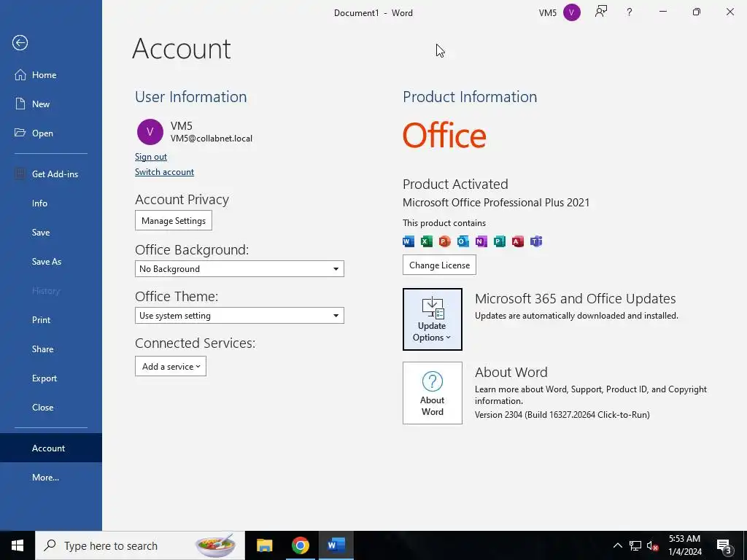
Task: Click the Product Activated heading
Action: 455,184
